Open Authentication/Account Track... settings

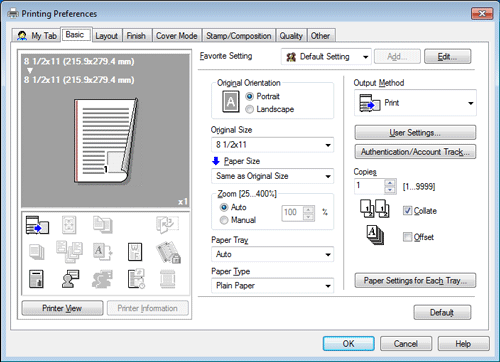tap(415, 152)
